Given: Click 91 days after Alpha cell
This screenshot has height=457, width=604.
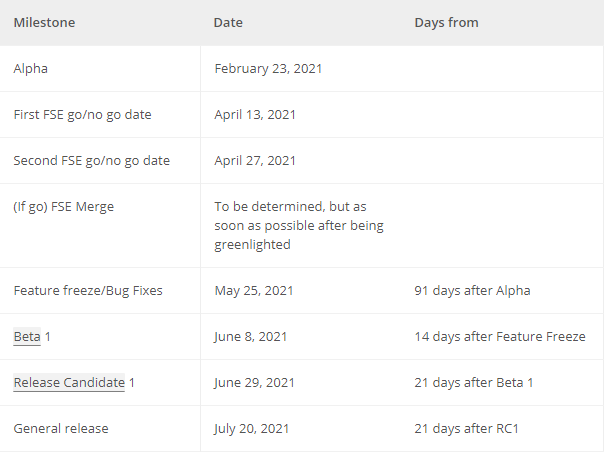Looking at the screenshot, I should point(472,291).
